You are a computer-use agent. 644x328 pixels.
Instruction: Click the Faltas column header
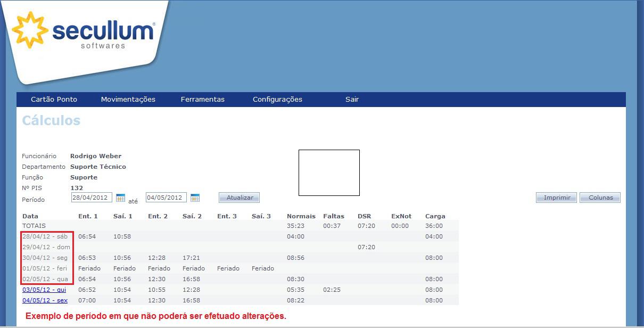[333, 216]
